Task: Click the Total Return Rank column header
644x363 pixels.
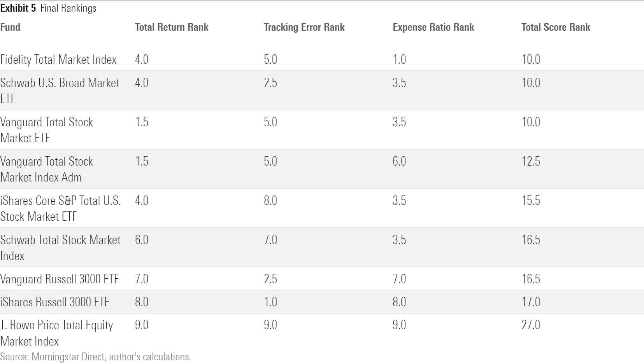Action: tap(172, 27)
